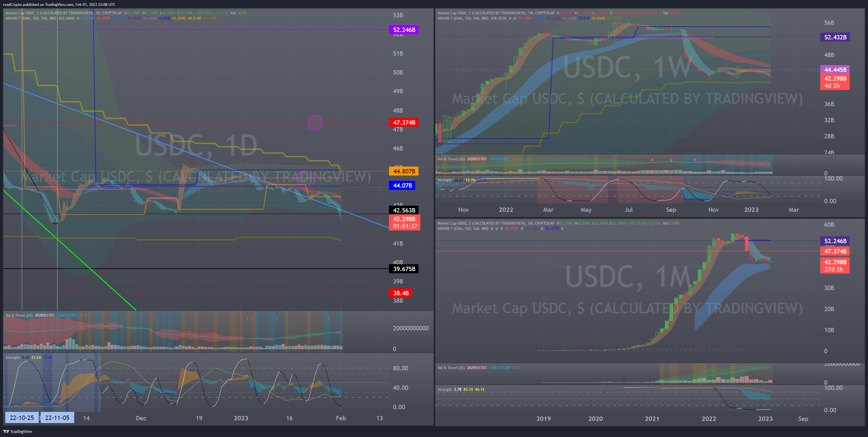Image resolution: width=868 pixels, height=437 pixels.
Task: Click the 42.298B '4d 2h' label on 1W chart
Action: pyautogui.click(x=835, y=82)
